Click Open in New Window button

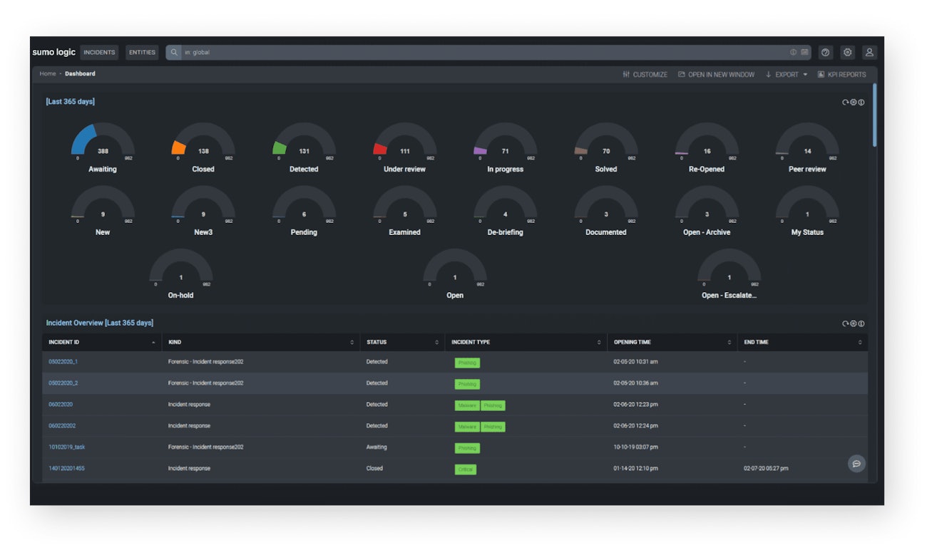click(716, 74)
